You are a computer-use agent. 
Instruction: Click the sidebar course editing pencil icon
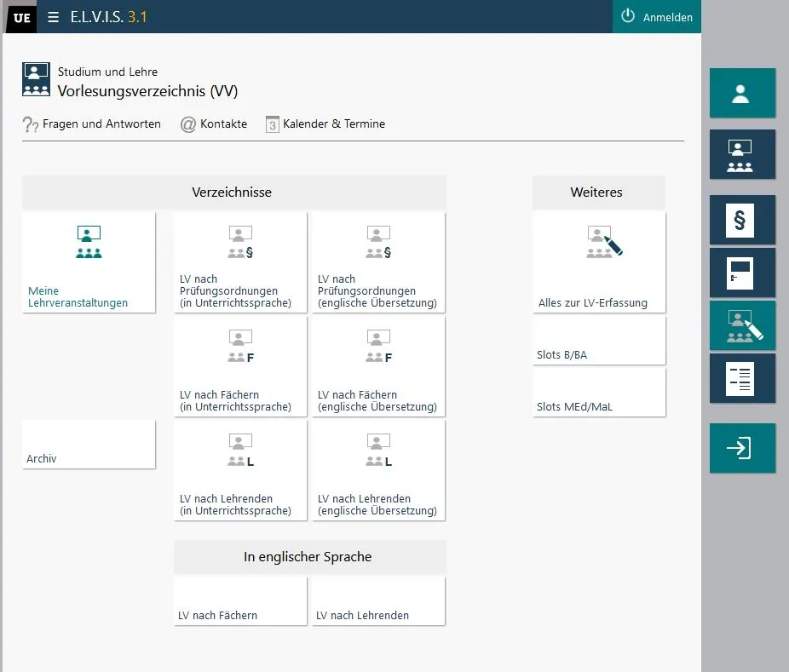742,325
